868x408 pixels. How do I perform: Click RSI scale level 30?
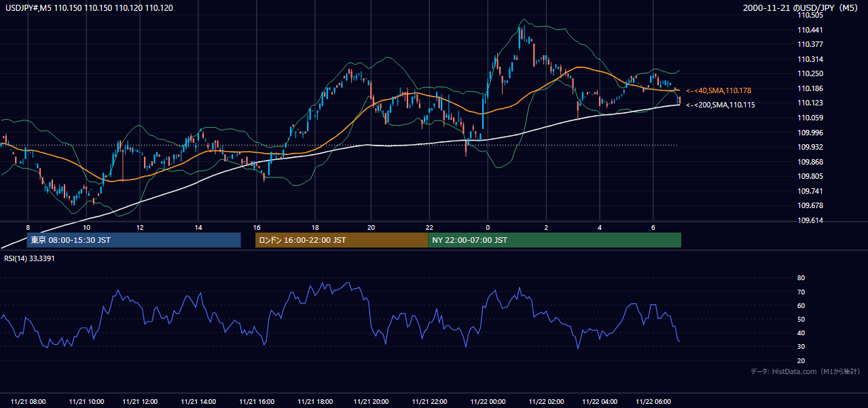801,347
